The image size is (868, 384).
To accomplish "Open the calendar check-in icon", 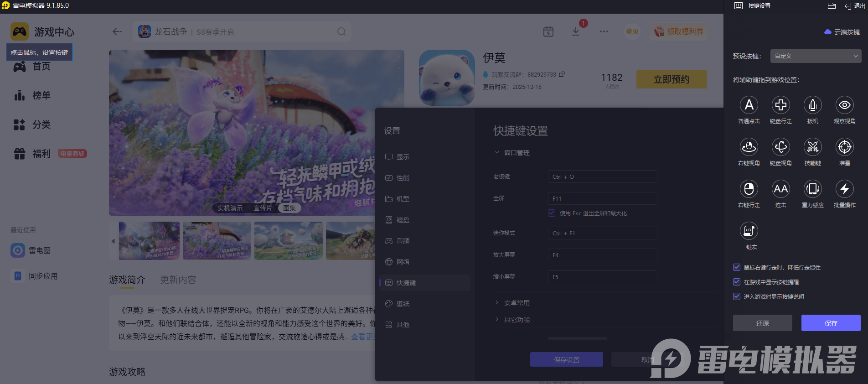I will pos(548,31).
